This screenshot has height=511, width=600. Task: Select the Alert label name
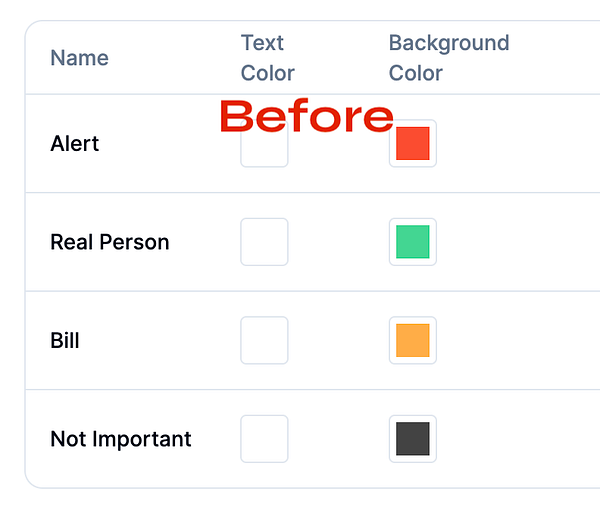tap(75, 143)
